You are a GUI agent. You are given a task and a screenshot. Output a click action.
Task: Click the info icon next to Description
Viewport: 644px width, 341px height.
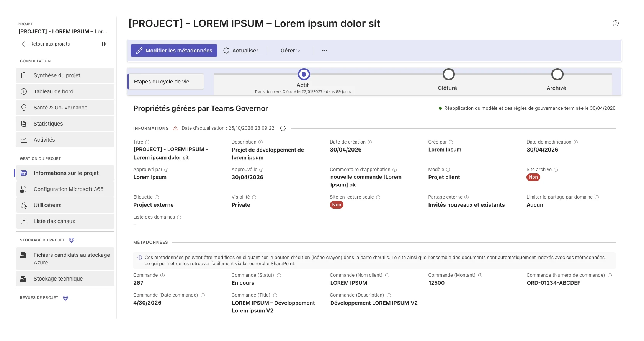(x=261, y=142)
